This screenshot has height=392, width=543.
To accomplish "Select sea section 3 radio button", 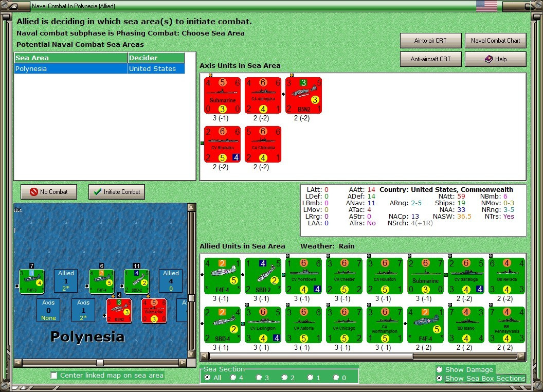I will (259, 378).
